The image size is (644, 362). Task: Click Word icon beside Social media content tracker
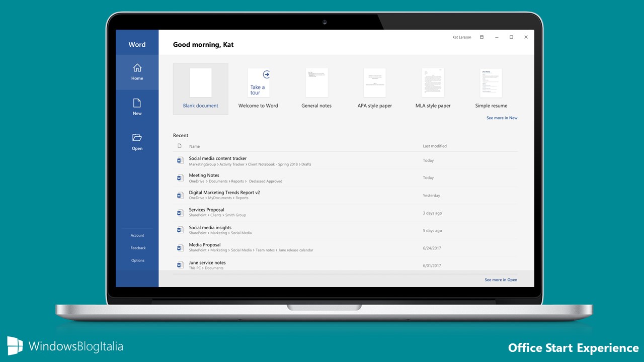point(180,161)
